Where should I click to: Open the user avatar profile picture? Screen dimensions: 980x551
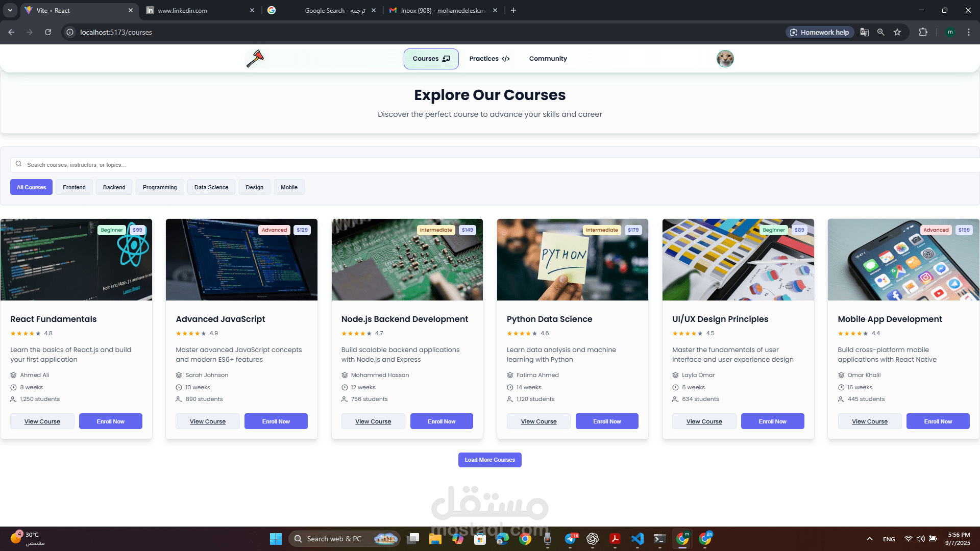[x=725, y=59]
